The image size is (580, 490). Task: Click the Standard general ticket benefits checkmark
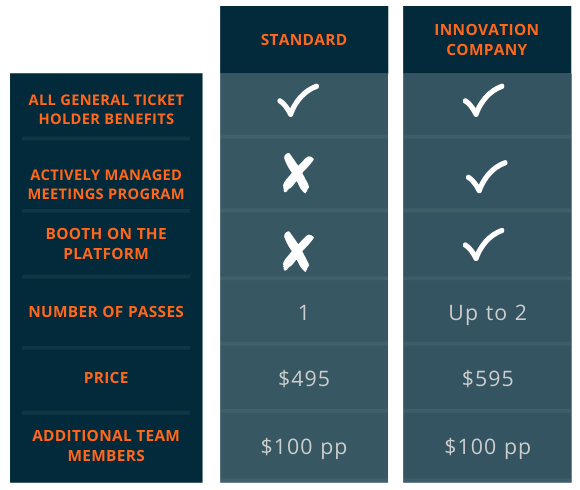(298, 100)
